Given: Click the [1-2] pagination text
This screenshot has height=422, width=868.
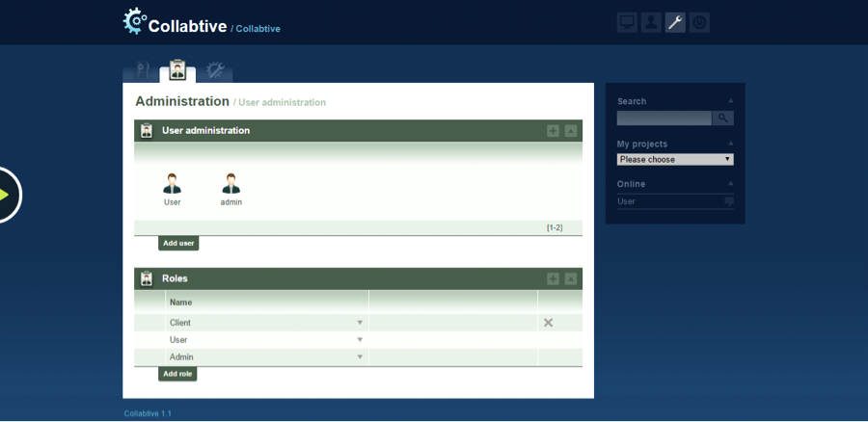Looking at the screenshot, I should [x=555, y=227].
